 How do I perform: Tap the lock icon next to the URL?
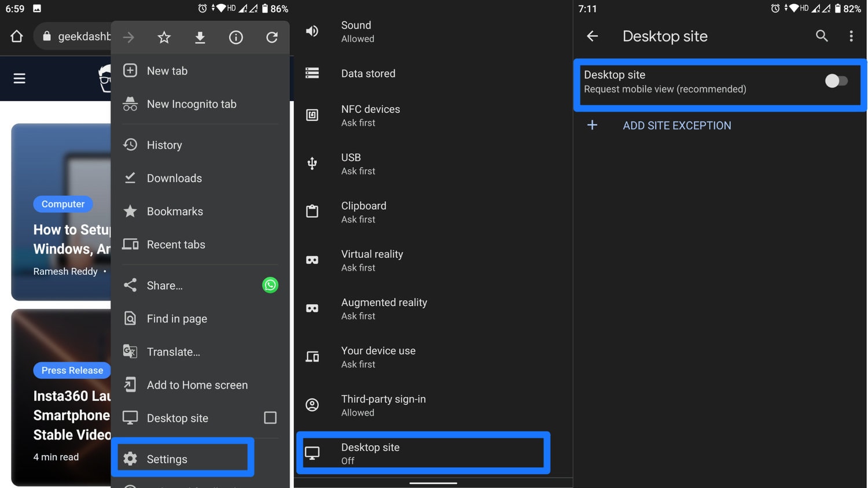point(47,36)
